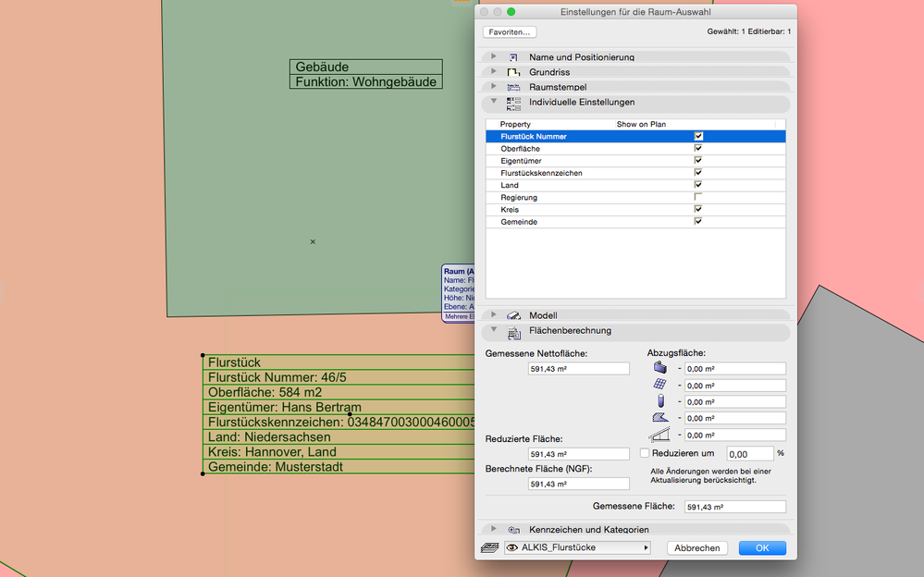Click the Kennzeichen und Kategorien icon

(513, 529)
